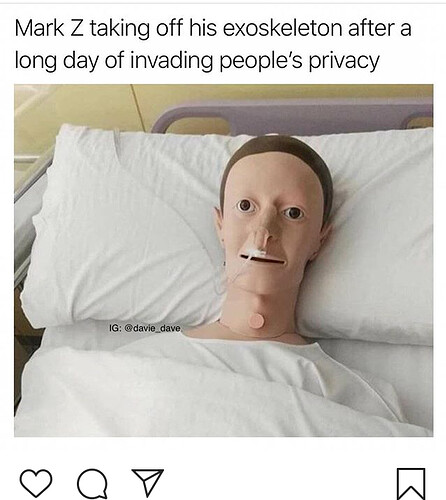Tap the mannequin's slit mouth
The width and height of the screenshot is (446, 500).
[263, 258]
